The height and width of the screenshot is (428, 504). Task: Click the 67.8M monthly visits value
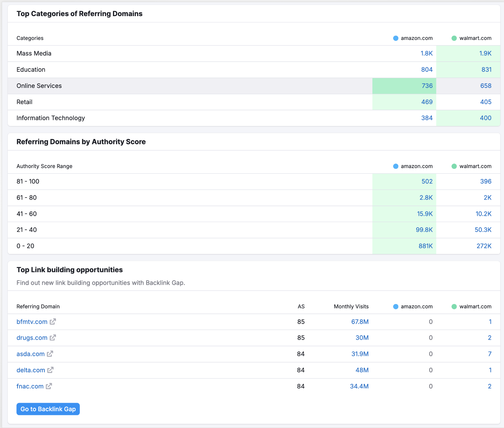(x=360, y=322)
